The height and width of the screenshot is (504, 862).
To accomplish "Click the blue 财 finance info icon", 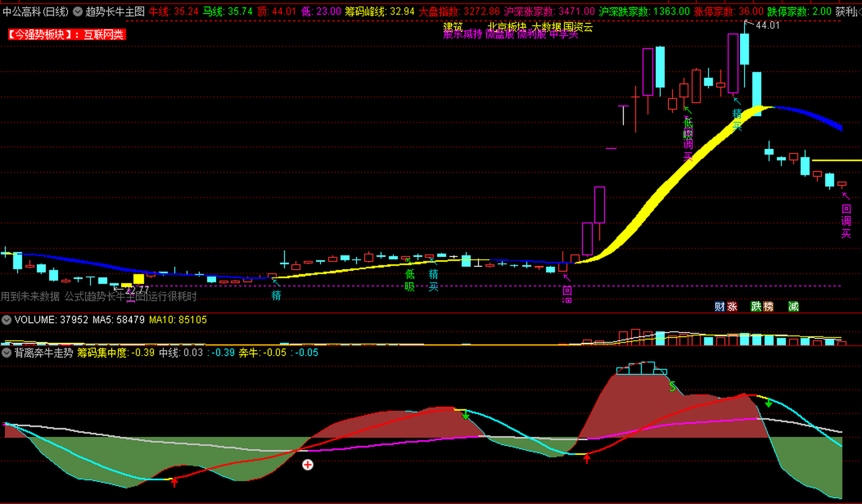I will 719,306.
